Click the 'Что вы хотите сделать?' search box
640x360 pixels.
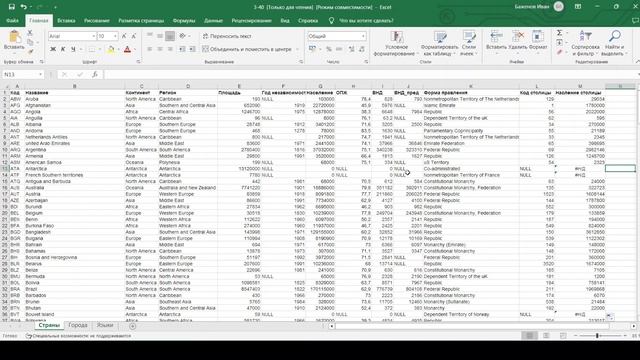366,20
